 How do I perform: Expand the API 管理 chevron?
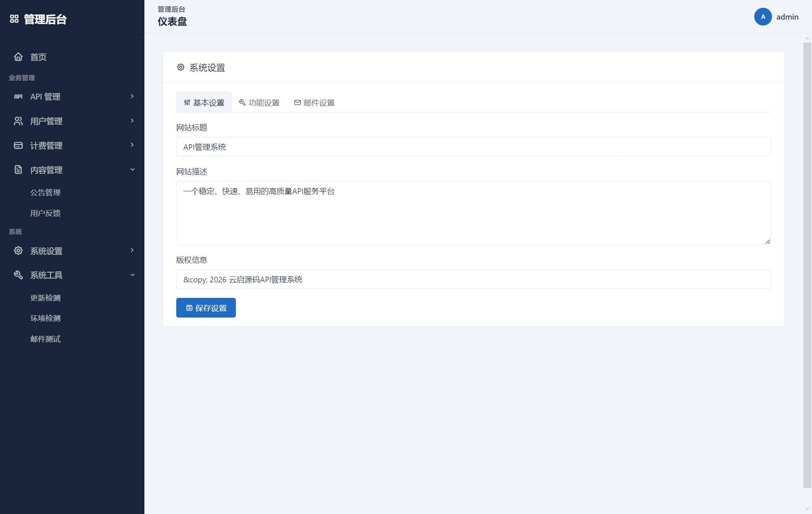[132, 96]
